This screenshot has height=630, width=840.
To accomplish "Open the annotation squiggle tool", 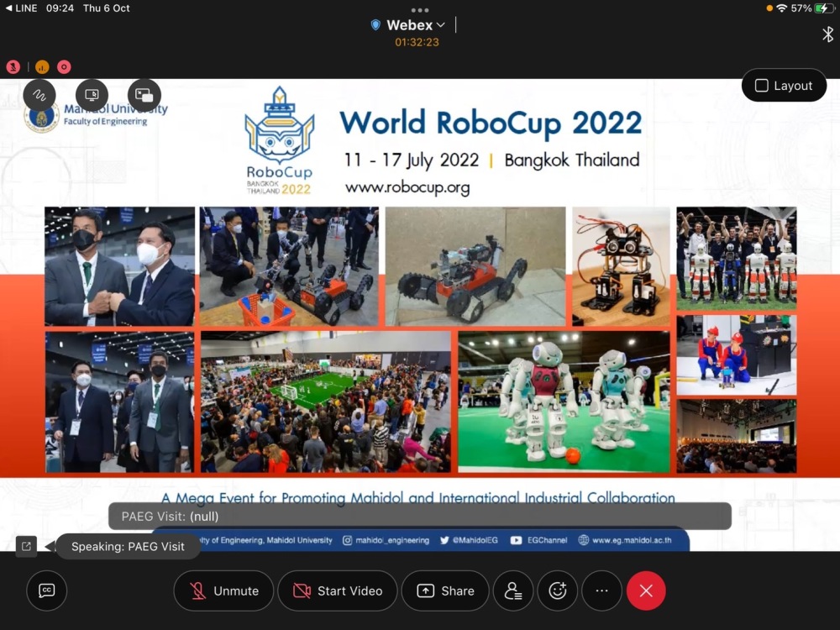I will point(39,95).
